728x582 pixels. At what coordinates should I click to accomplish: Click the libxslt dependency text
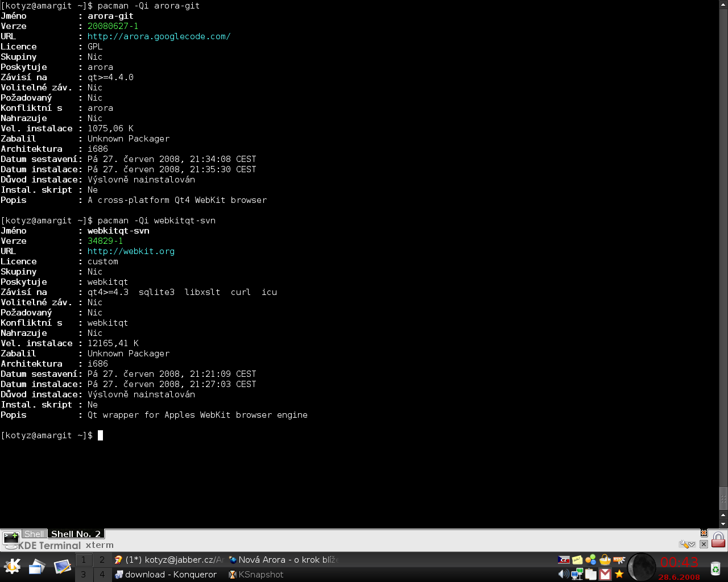(202, 292)
